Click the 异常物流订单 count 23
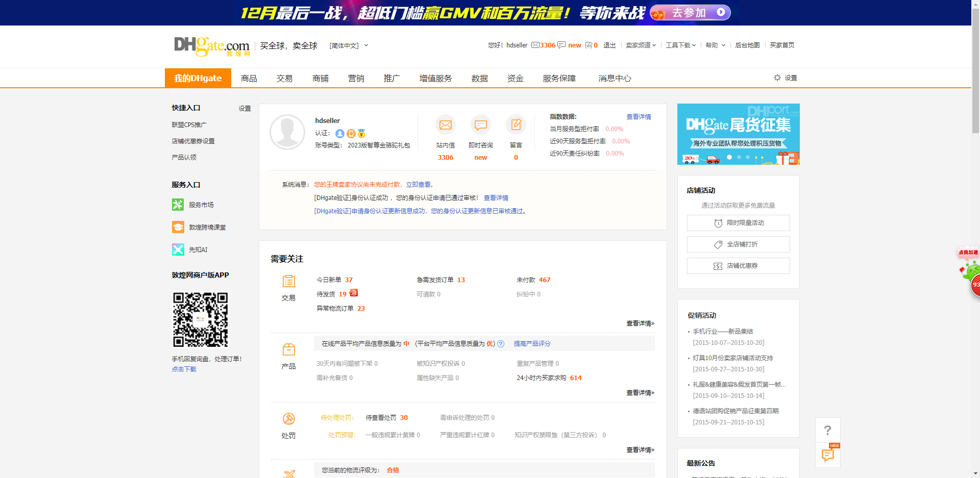The height and width of the screenshot is (478, 980). [x=361, y=308]
